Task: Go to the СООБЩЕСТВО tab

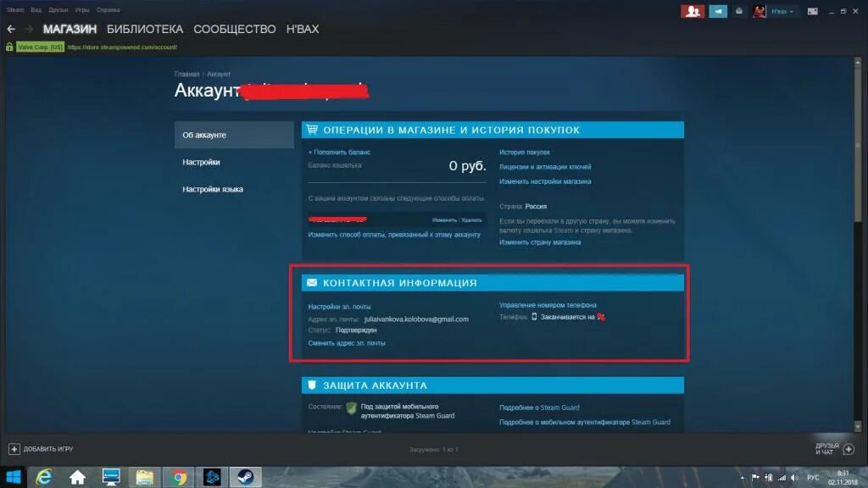Action: tap(235, 29)
